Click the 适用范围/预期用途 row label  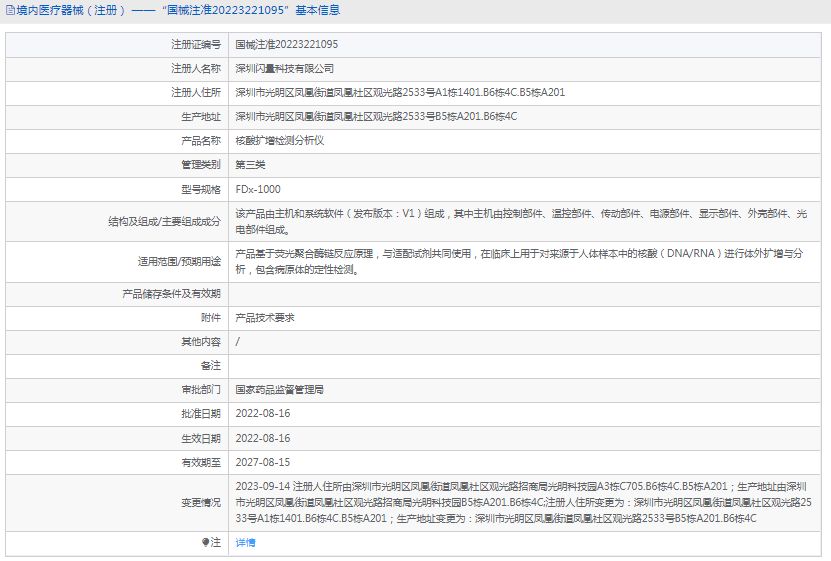[x=179, y=262]
